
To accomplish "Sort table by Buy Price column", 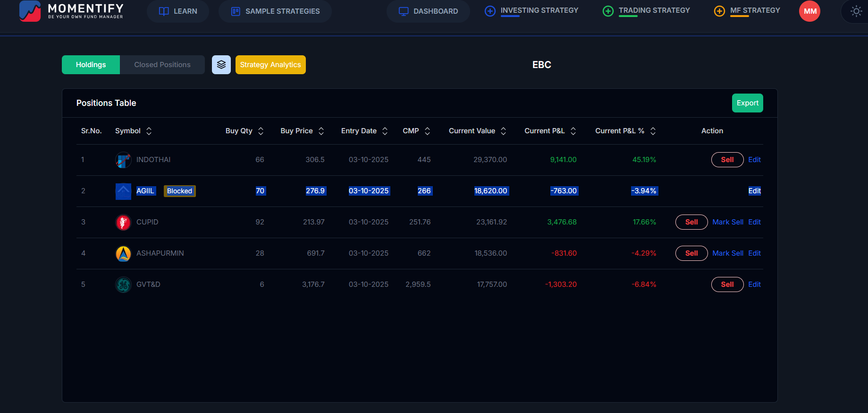I will pos(321,131).
